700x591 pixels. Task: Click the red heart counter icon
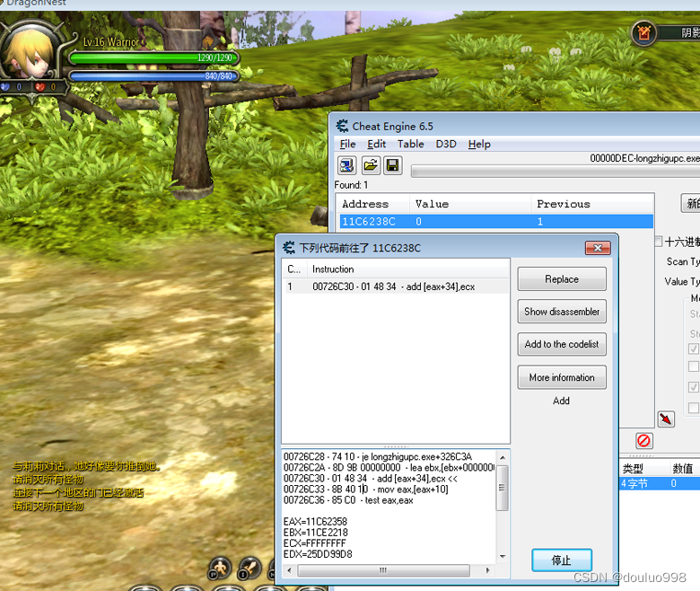[x=40, y=86]
